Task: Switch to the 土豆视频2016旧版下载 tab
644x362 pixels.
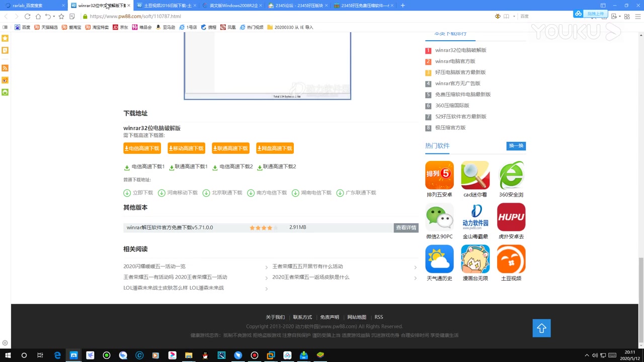Action: (x=166, y=6)
